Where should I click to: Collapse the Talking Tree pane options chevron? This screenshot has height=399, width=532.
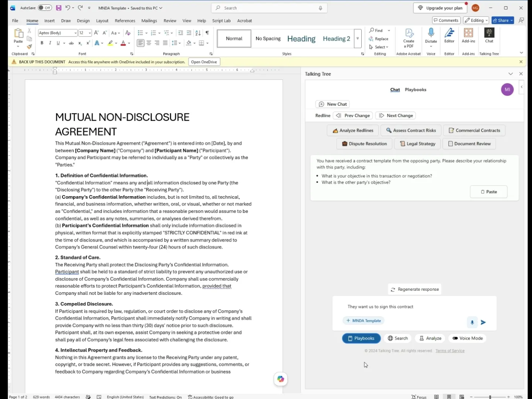point(511,74)
